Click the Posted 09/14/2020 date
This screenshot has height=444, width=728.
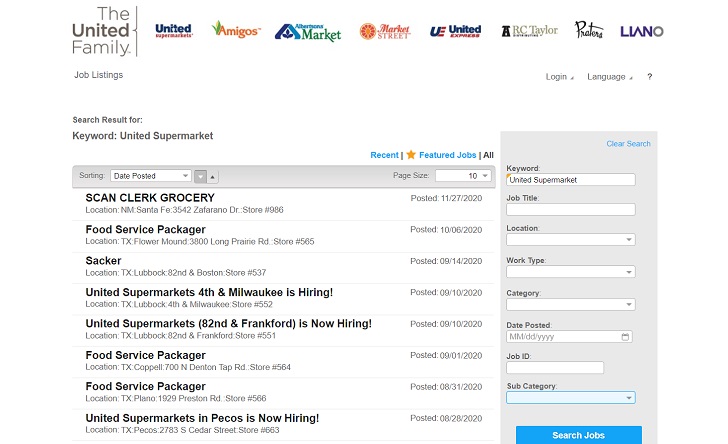coord(446,261)
